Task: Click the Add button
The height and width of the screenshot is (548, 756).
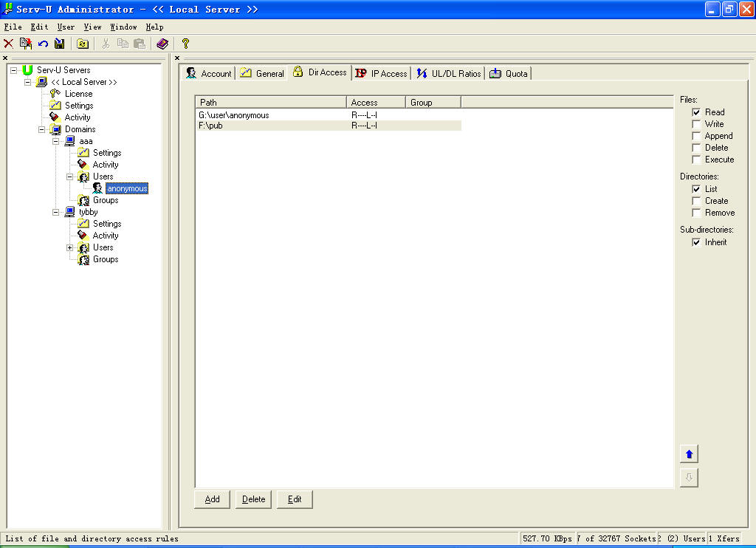Action: (213, 499)
